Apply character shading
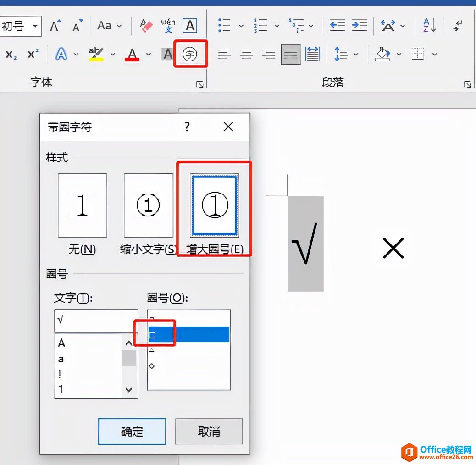Image resolution: width=476 pixels, height=465 pixels. click(168, 54)
